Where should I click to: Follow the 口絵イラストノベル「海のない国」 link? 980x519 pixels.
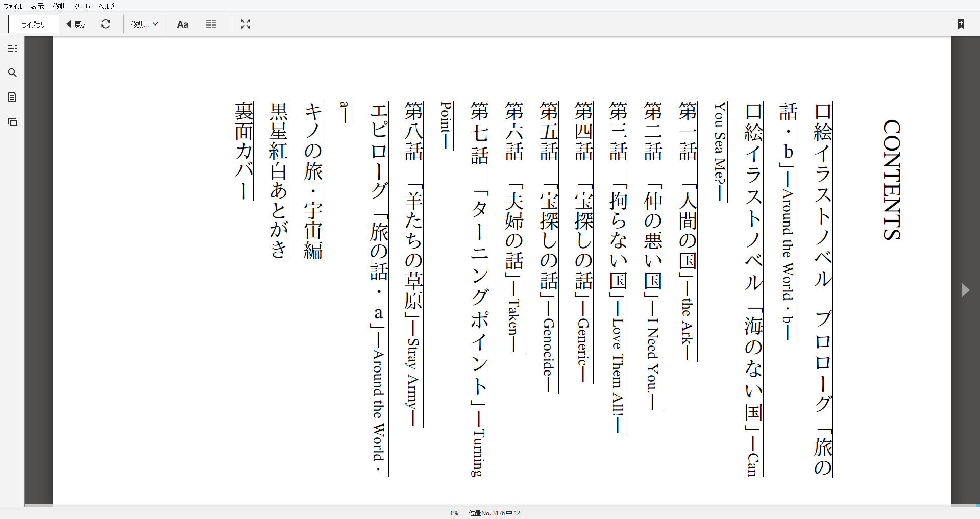[754, 289]
